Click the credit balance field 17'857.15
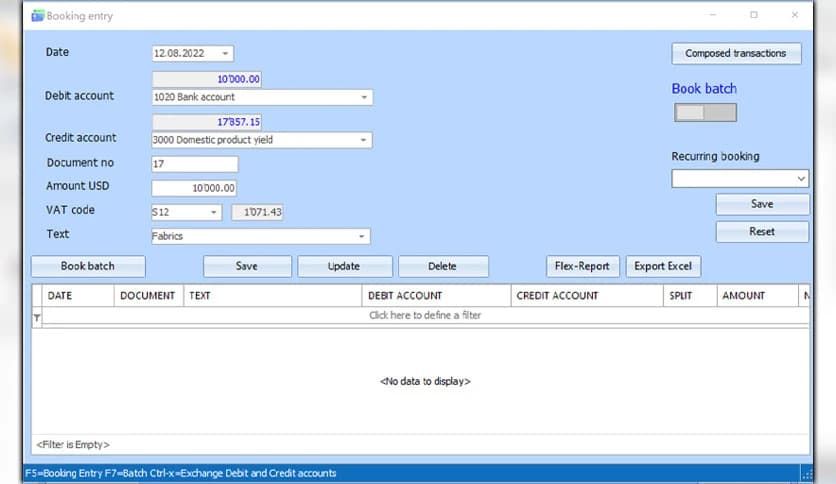This screenshot has width=836, height=484. [x=207, y=122]
